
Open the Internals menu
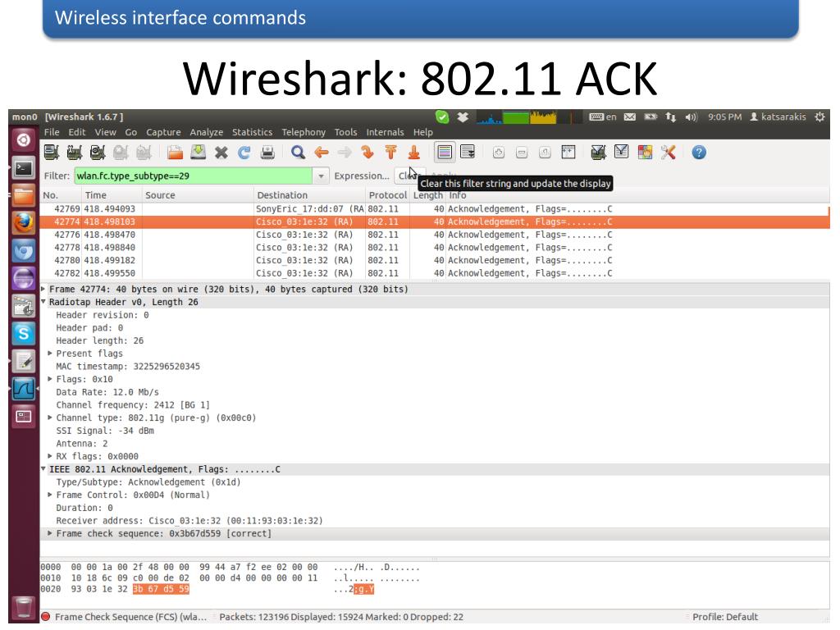pos(385,132)
